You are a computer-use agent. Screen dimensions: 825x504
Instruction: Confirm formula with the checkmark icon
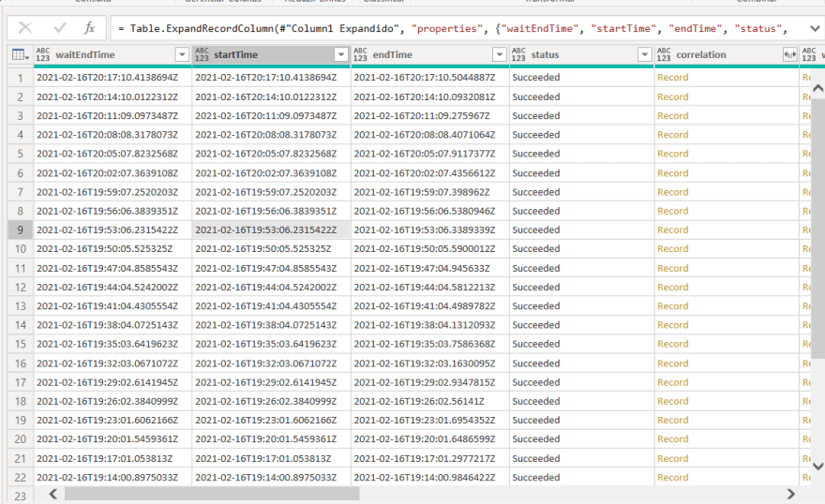59,28
